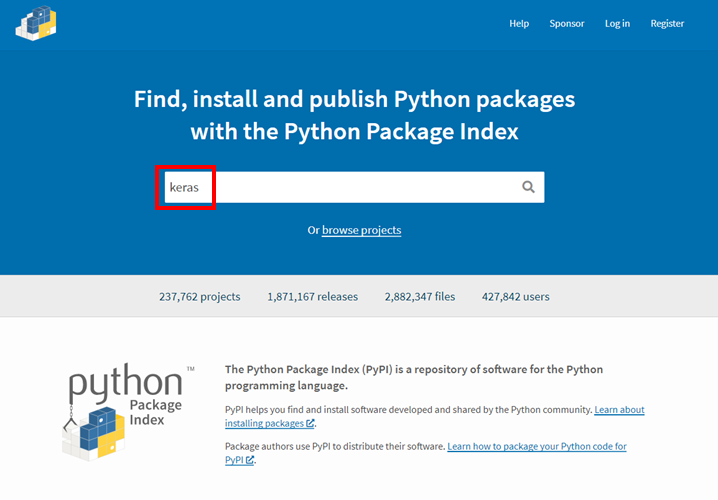
Task: Go to Log in page
Action: (617, 23)
